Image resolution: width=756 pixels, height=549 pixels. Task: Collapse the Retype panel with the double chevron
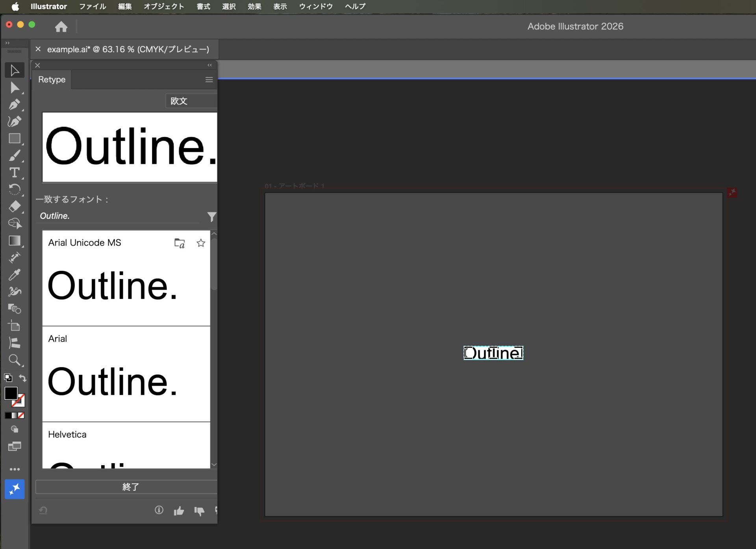[x=209, y=65]
